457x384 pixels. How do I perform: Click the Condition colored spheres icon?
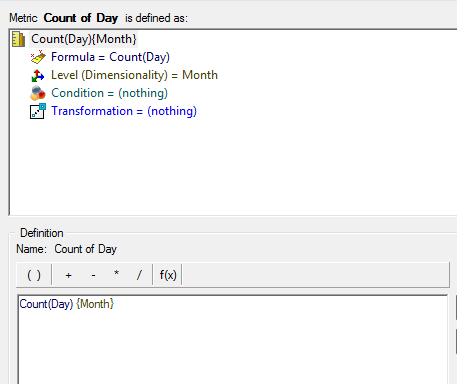click(x=38, y=93)
